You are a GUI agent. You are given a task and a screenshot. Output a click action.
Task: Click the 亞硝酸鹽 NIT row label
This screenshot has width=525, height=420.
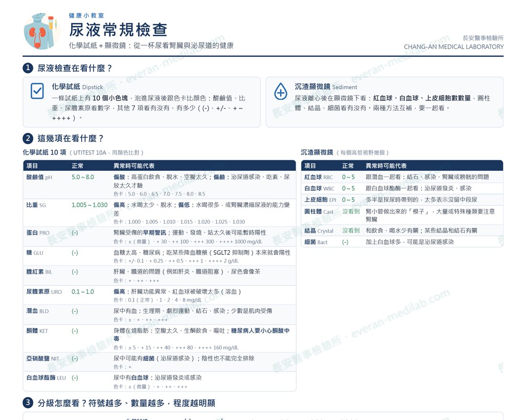(43, 359)
